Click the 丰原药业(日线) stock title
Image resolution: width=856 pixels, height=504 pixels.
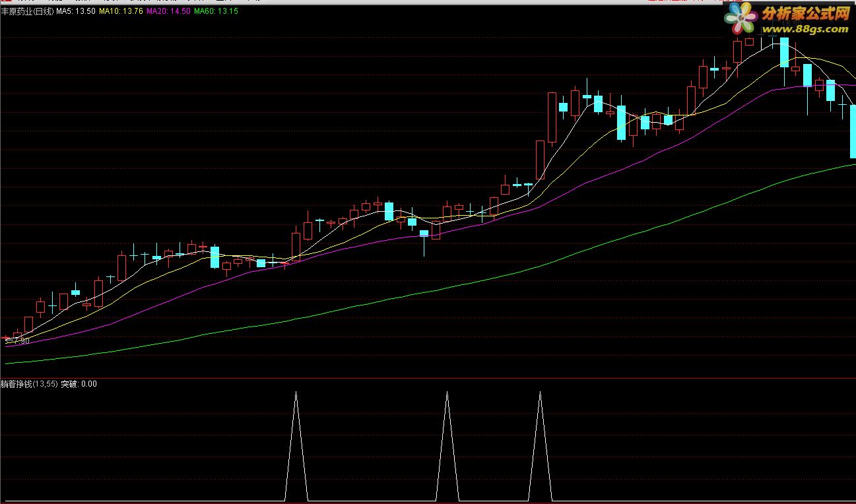coord(27,12)
